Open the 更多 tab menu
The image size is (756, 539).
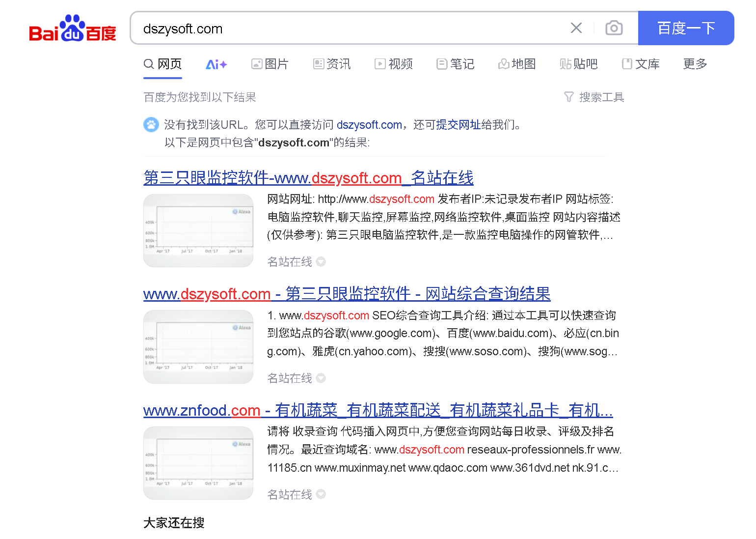[695, 64]
